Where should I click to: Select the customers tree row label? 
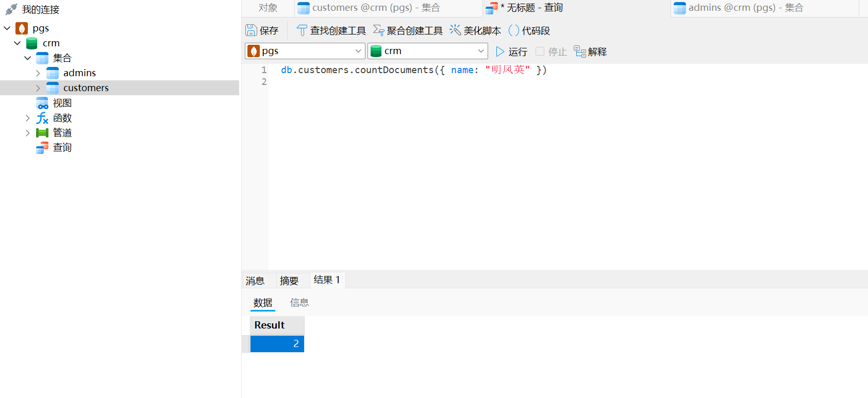coord(86,88)
